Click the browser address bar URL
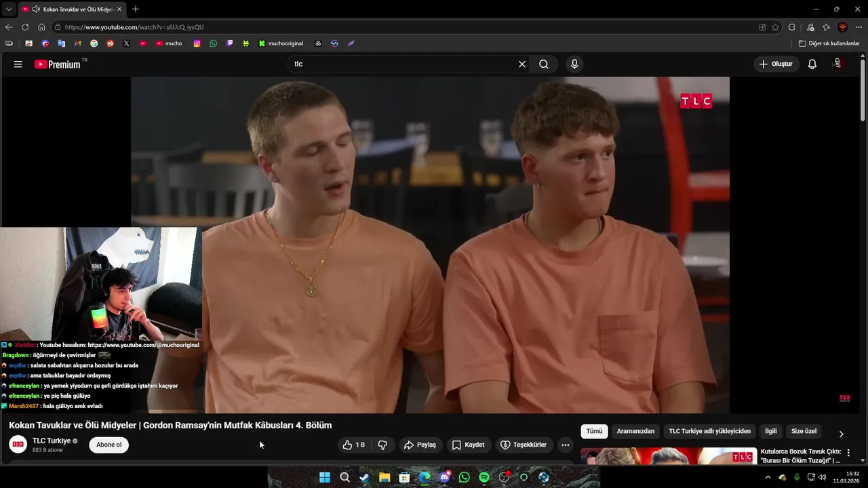 coord(134,27)
